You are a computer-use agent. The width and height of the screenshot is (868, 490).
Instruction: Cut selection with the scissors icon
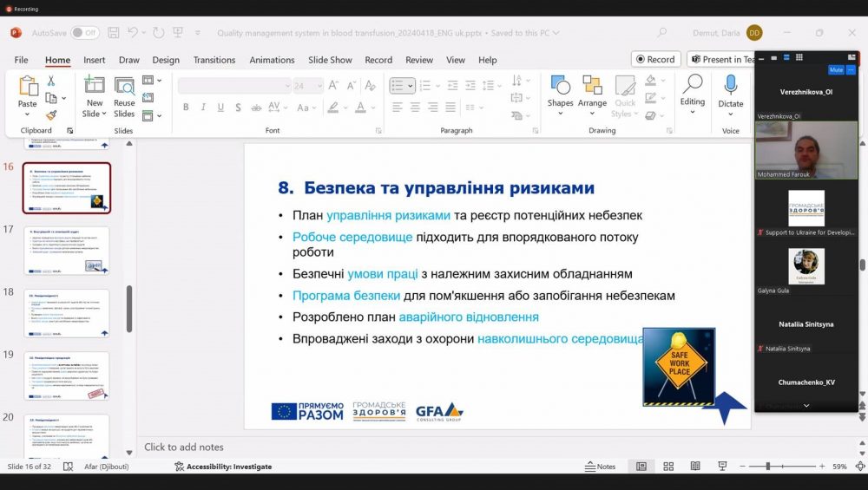click(51, 81)
